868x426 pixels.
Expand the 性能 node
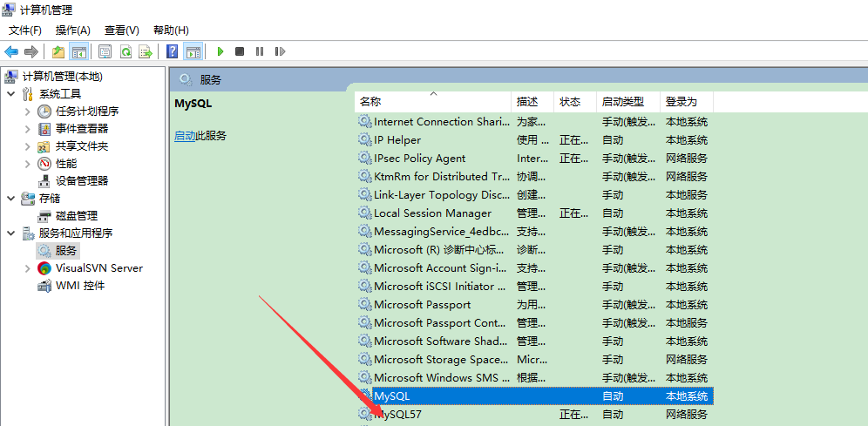coord(28,164)
